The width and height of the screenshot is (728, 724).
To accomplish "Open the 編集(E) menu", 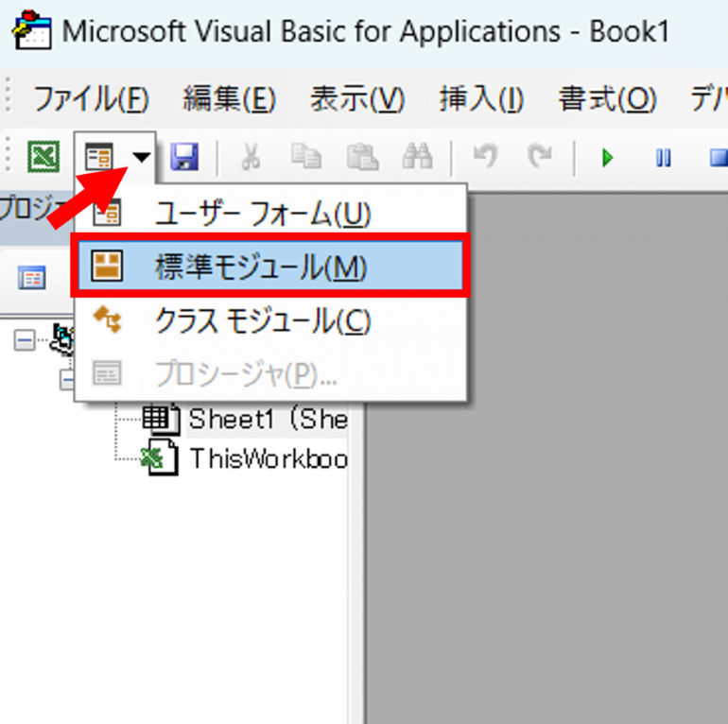I will click(230, 99).
